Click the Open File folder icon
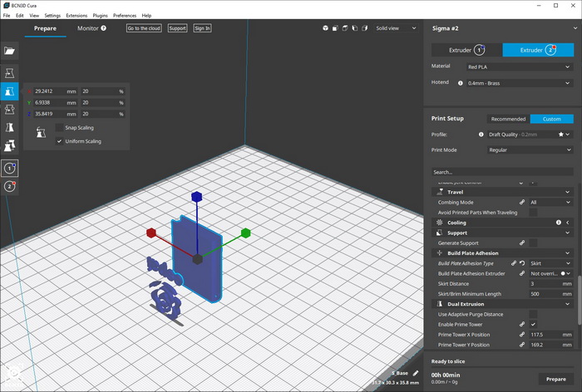This screenshot has width=582, height=392. (10, 51)
